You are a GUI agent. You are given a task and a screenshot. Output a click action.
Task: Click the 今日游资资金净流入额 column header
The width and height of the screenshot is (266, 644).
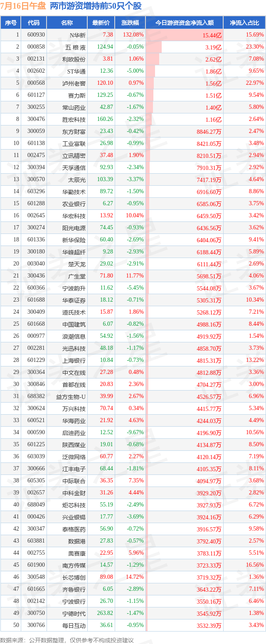(184, 23)
